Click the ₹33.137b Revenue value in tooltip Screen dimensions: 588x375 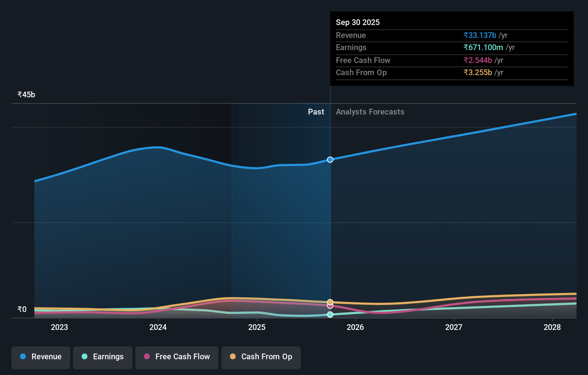coord(479,35)
